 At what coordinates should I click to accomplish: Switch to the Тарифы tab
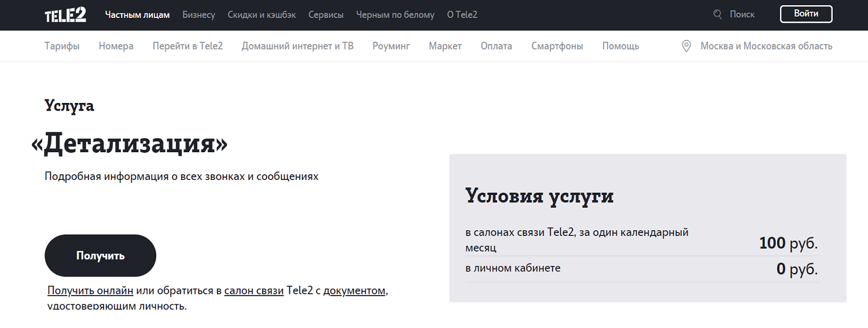62,46
